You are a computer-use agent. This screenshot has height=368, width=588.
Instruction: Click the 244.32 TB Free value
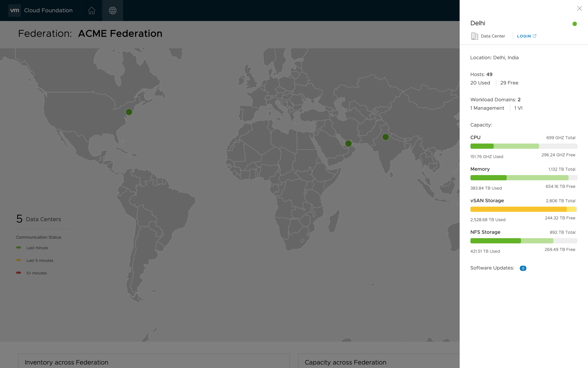click(560, 218)
